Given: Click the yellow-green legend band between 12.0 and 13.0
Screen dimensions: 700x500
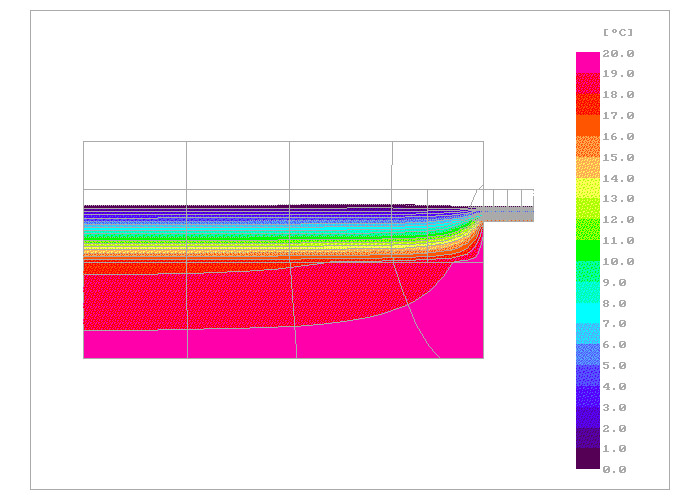Looking at the screenshot, I should (x=588, y=209).
